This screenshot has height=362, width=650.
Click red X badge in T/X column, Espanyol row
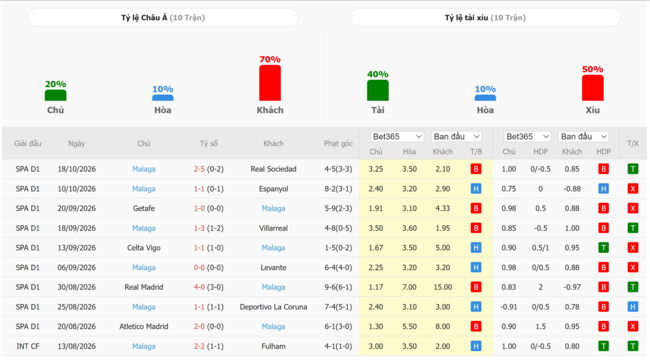[x=633, y=189]
